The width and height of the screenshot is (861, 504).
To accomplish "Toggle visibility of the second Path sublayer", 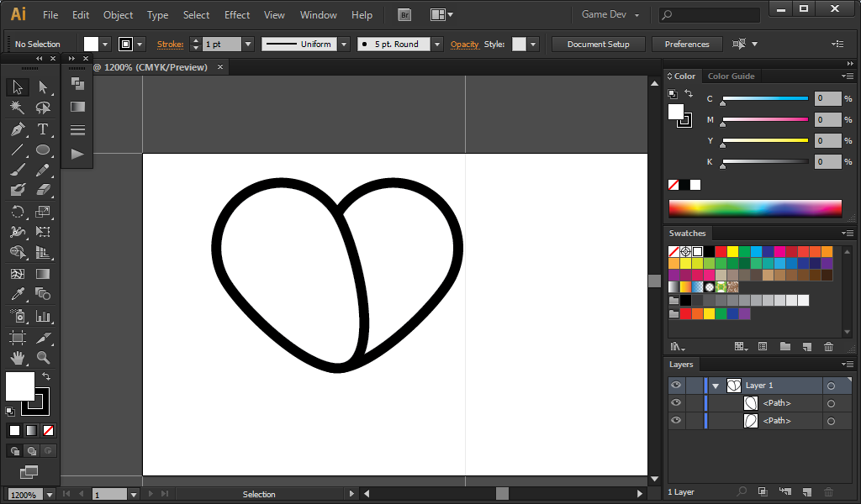I will (676, 421).
